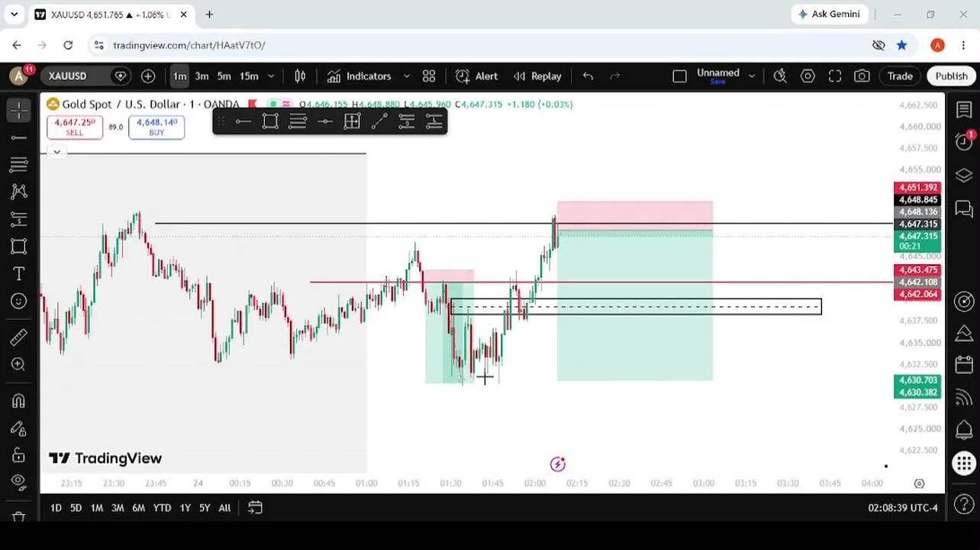Open watchlist panel in right sidebar

point(964,110)
